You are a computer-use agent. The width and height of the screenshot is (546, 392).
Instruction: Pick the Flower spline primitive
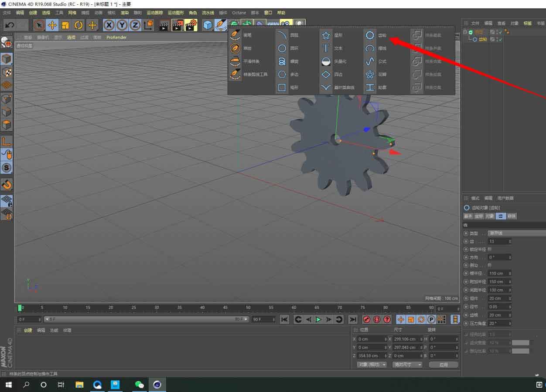pos(370,74)
